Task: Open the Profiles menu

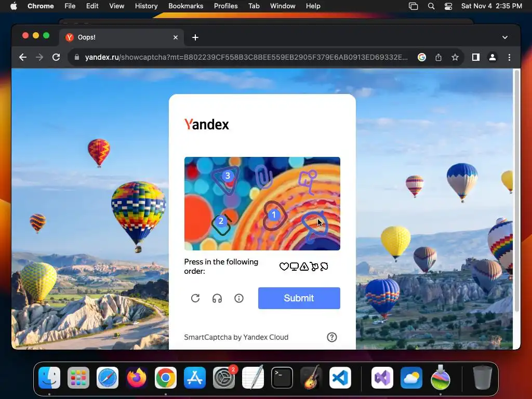Action: point(225,6)
